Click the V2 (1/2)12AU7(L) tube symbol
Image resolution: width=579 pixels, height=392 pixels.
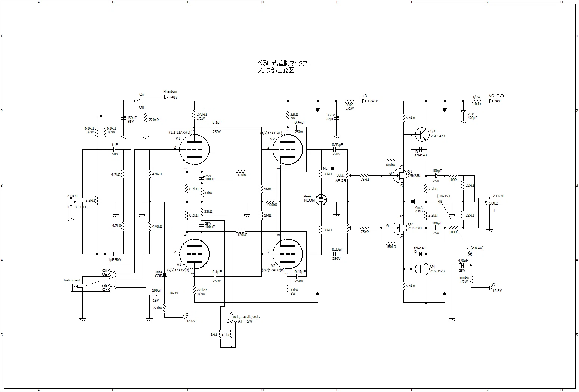pos(288,149)
